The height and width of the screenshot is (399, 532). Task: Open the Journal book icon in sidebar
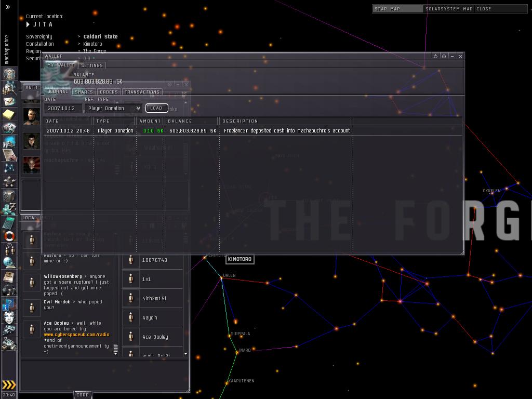pos(9,276)
